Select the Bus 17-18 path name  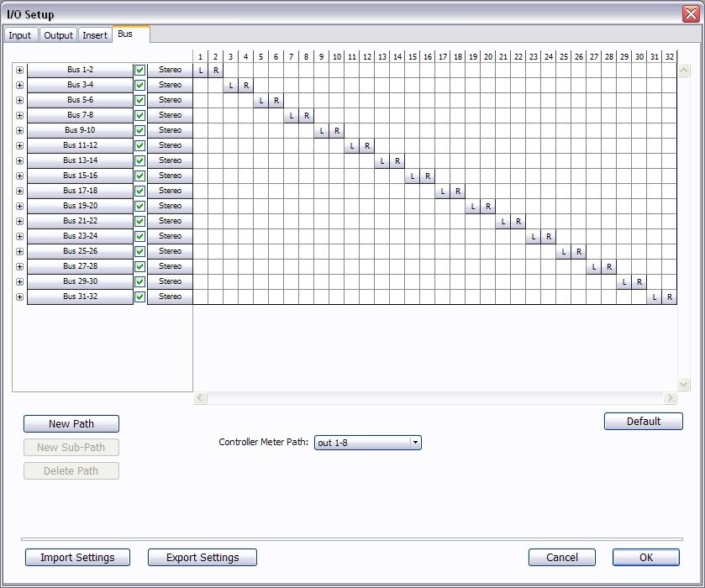[x=80, y=191]
